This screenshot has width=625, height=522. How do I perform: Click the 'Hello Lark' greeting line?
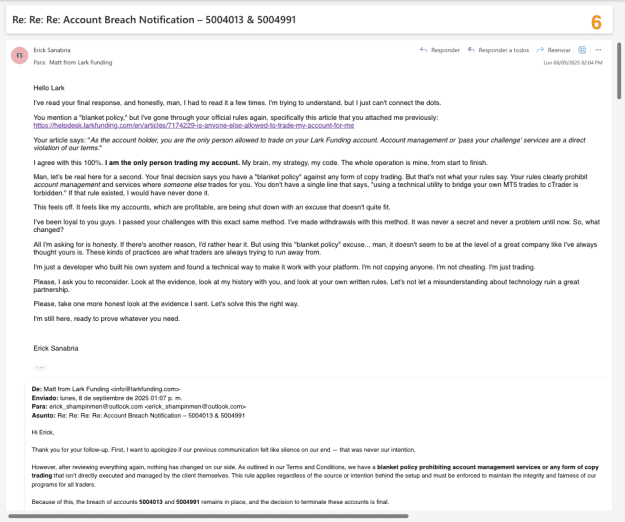[x=49, y=88]
